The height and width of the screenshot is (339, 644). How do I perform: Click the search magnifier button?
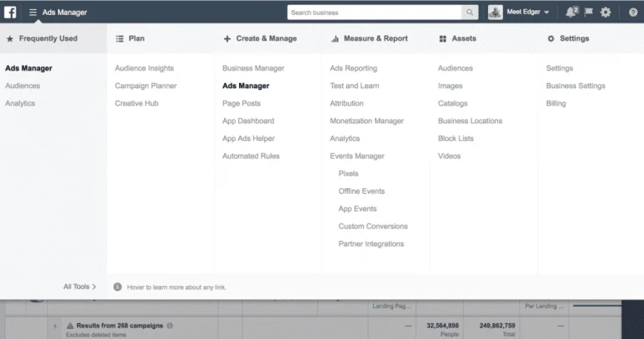pos(470,13)
